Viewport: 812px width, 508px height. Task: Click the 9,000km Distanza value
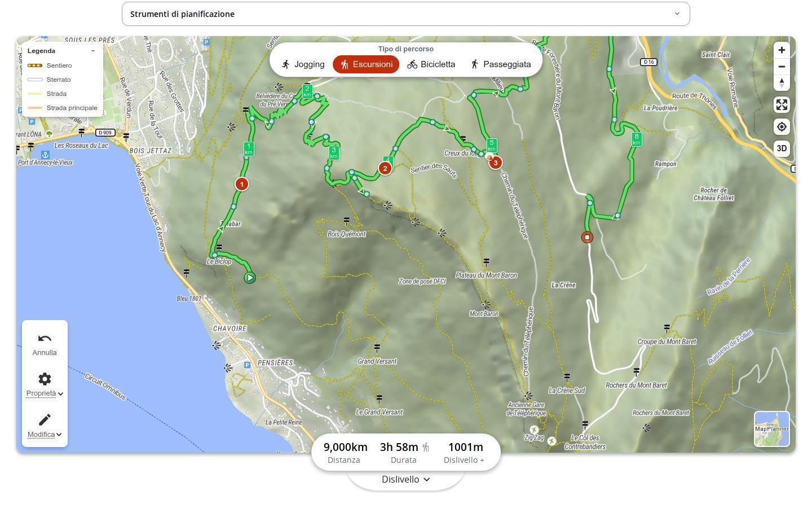(x=345, y=447)
